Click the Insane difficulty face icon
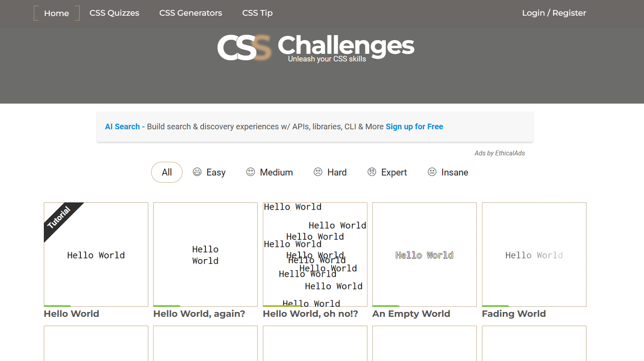 [432, 172]
